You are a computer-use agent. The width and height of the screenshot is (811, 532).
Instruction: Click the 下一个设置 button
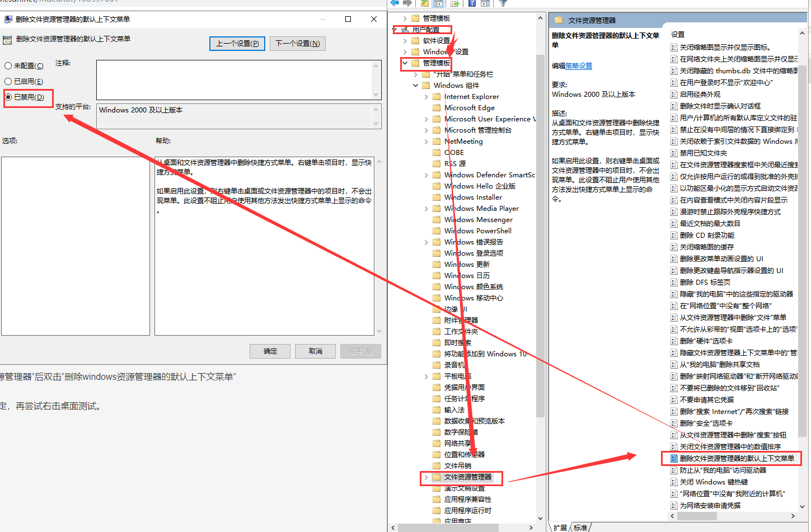[298, 44]
